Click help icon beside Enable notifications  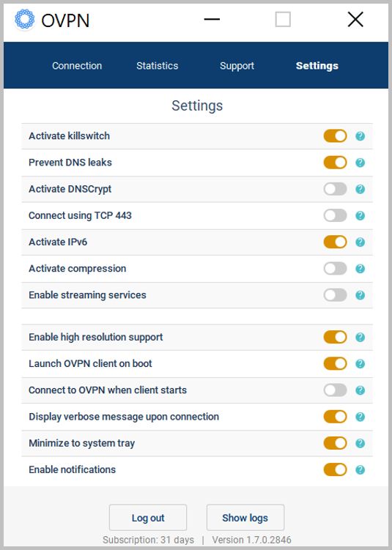(360, 469)
